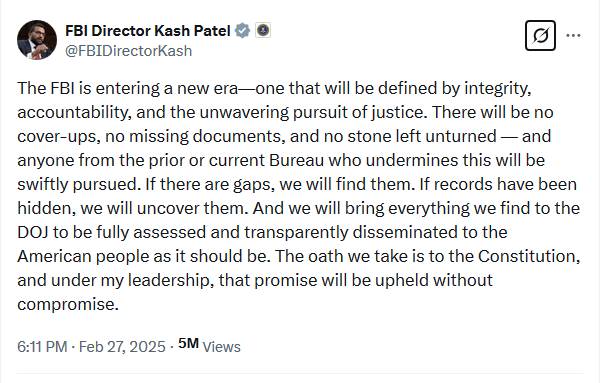Click the Feb 27, 2025 date

click(122, 347)
